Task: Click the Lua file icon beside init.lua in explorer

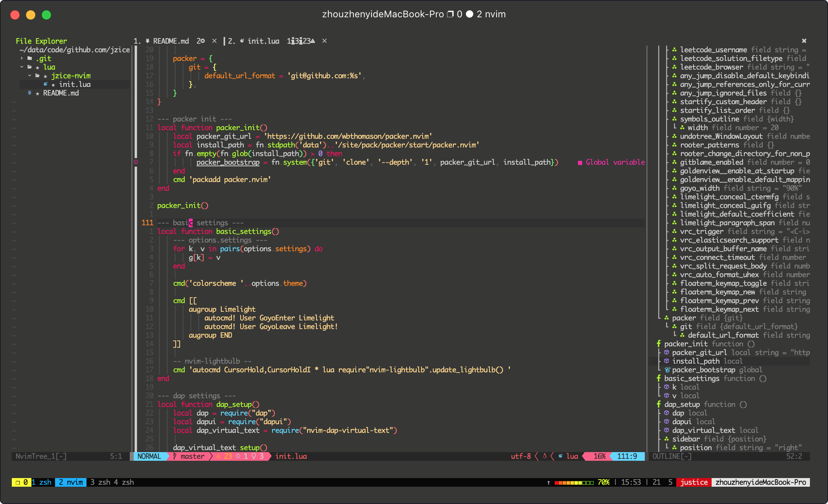Action: pyautogui.click(x=46, y=84)
